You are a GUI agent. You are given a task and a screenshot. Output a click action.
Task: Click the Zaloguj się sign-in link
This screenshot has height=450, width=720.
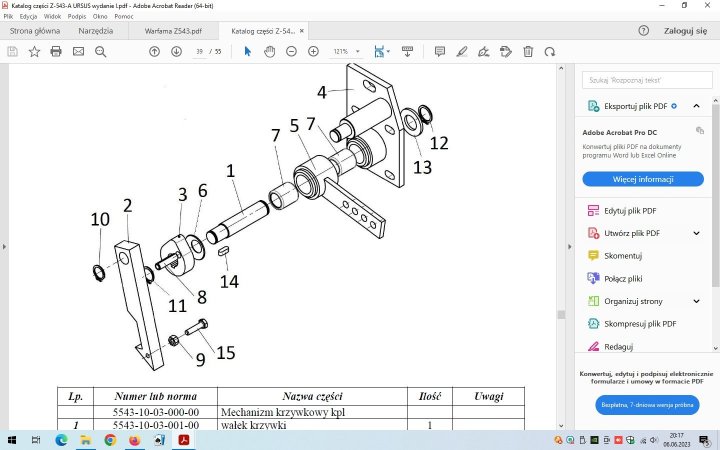pos(686,31)
